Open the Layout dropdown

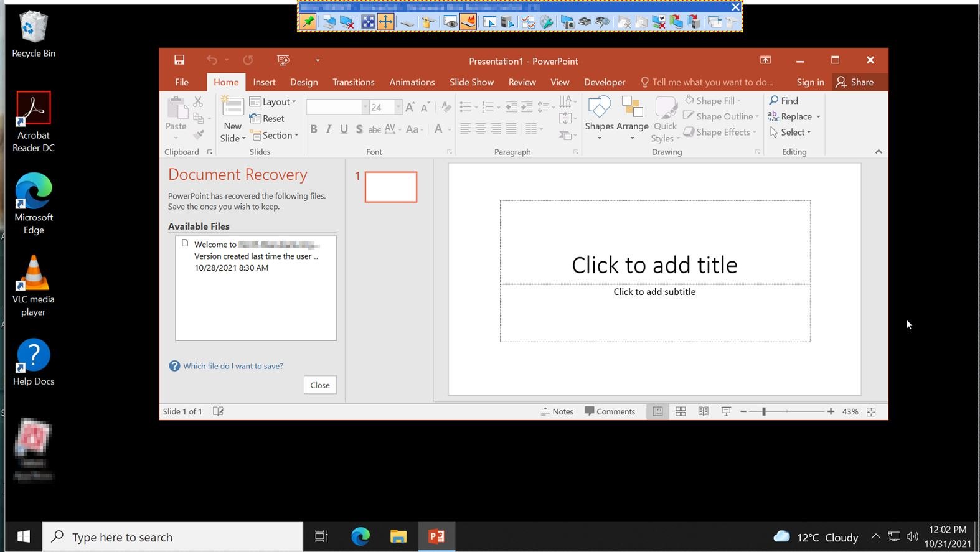click(273, 101)
